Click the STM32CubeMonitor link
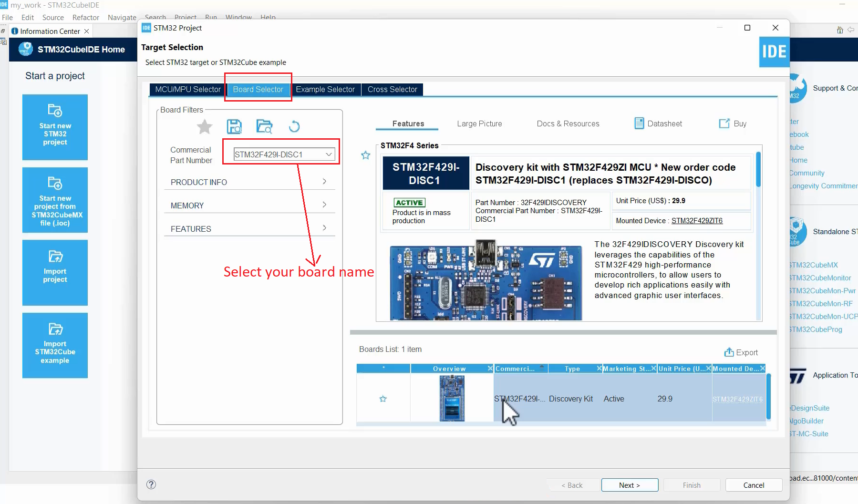Image resolution: width=858 pixels, height=504 pixels. pyautogui.click(x=821, y=278)
